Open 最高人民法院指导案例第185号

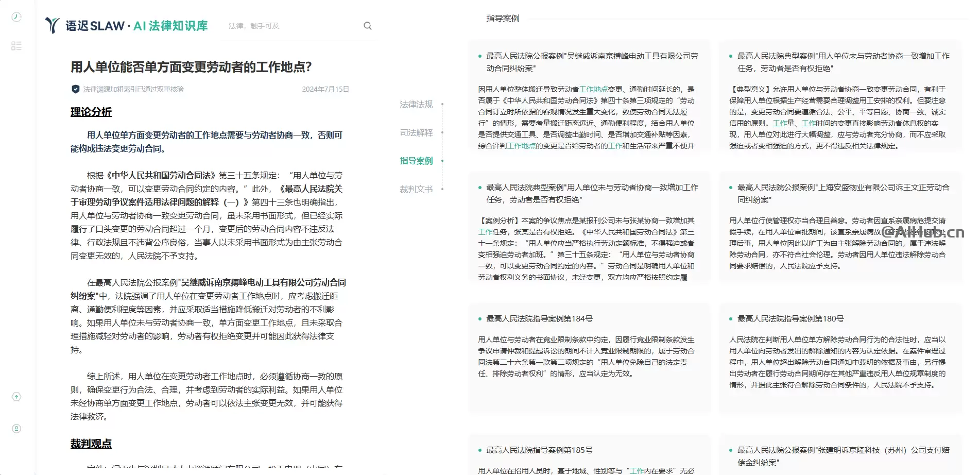click(x=539, y=450)
